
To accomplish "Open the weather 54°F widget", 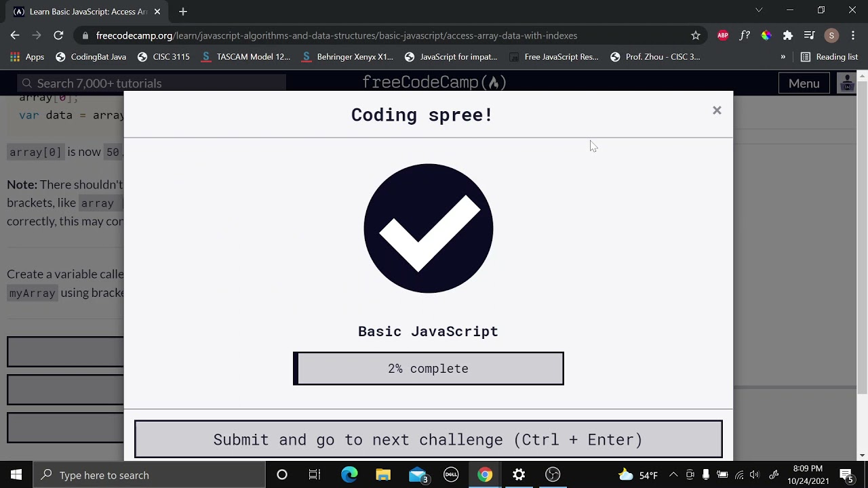I will tap(638, 474).
